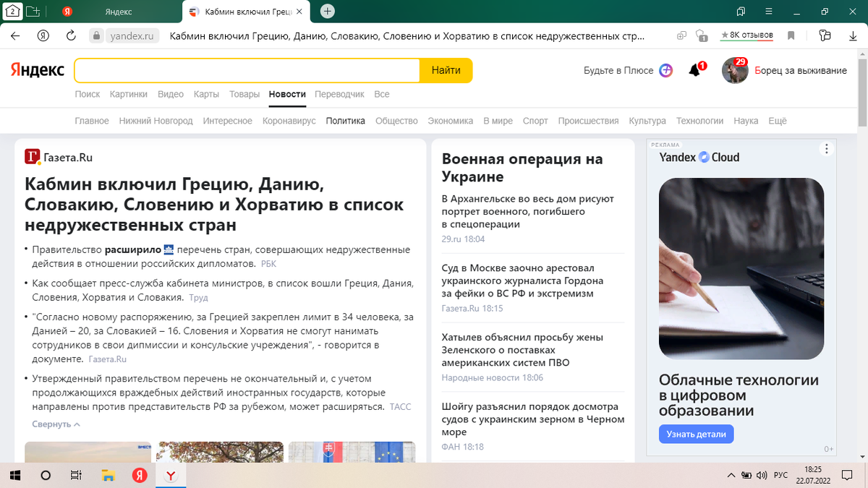868x488 pixels.
Task: Collapse the summary with Свернуть
Action: tap(56, 424)
